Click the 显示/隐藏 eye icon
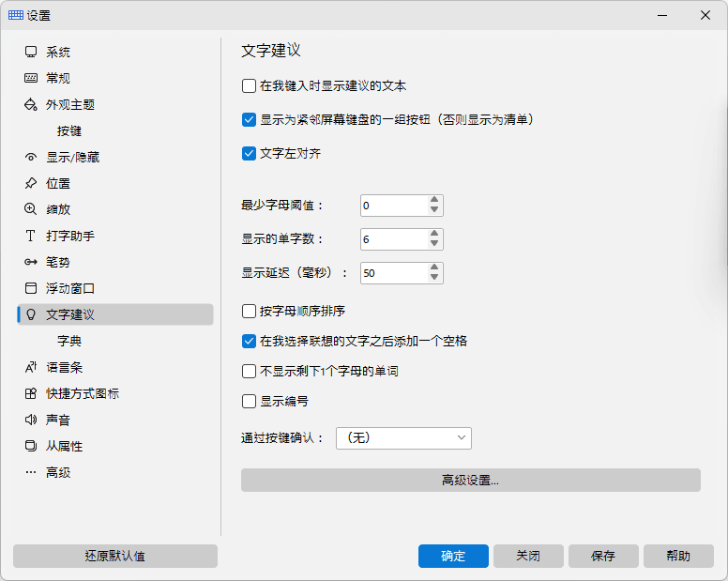The image size is (728, 581). 31,158
